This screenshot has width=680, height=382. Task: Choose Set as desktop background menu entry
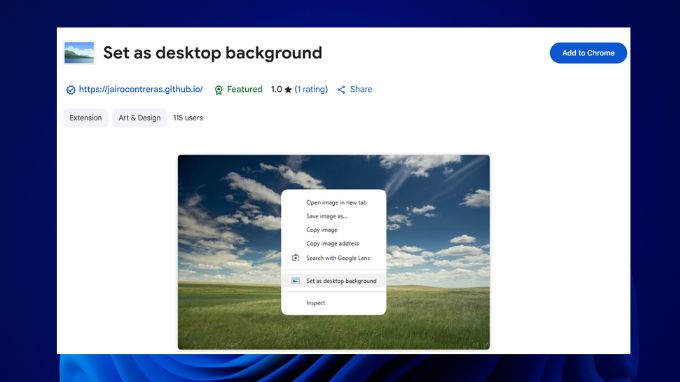pos(333,281)
